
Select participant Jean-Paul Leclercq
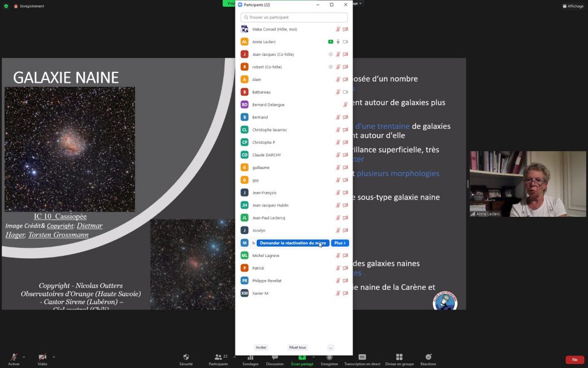click(x=294, y=218)
